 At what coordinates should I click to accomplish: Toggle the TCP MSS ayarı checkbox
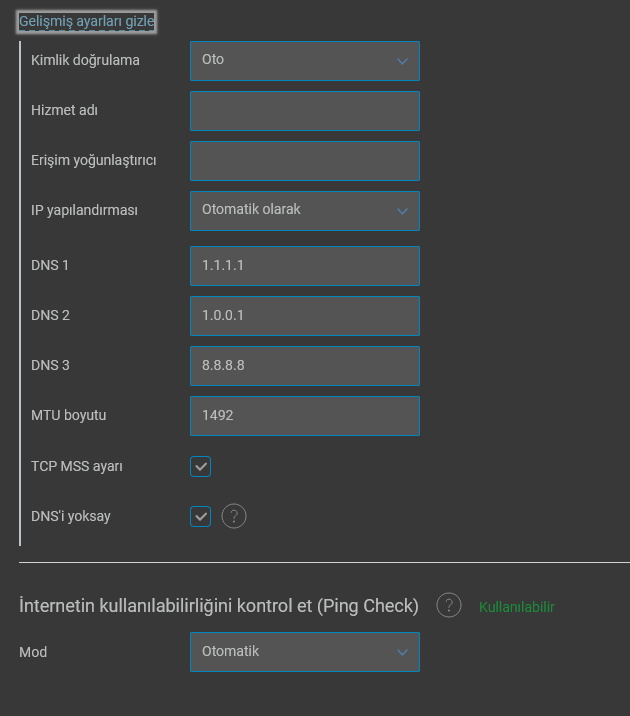click(200, 466)
